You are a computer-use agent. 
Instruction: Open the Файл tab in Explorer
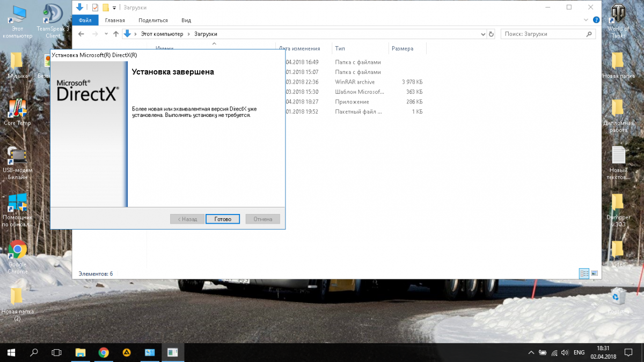(85, 20)
